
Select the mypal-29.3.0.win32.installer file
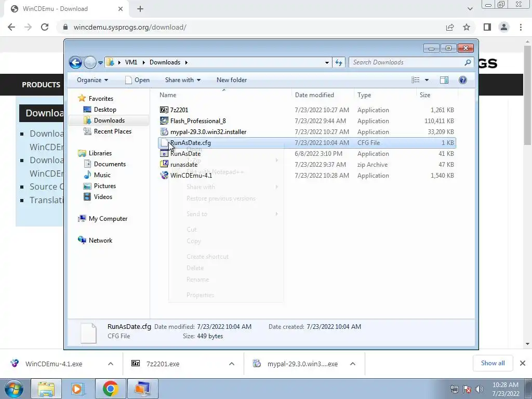click(307, 131)
